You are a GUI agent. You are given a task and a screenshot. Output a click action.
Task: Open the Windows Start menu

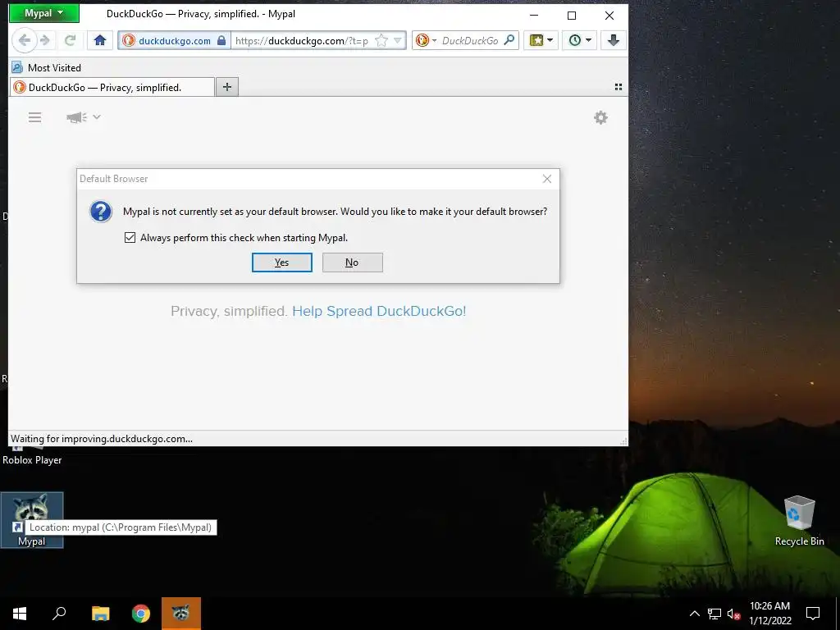20,614
